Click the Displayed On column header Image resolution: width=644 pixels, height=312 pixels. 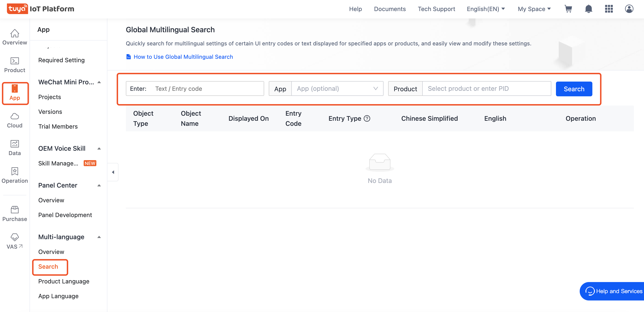pyautogui.click(x=248, y=118)
